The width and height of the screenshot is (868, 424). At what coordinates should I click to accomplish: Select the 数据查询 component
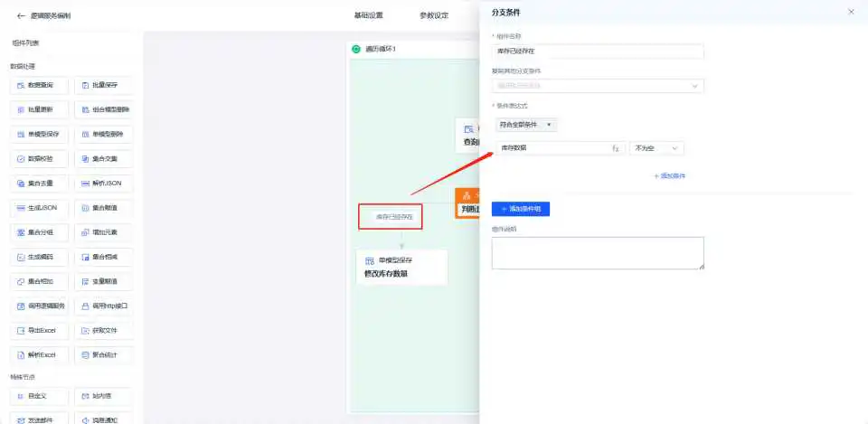39,85
